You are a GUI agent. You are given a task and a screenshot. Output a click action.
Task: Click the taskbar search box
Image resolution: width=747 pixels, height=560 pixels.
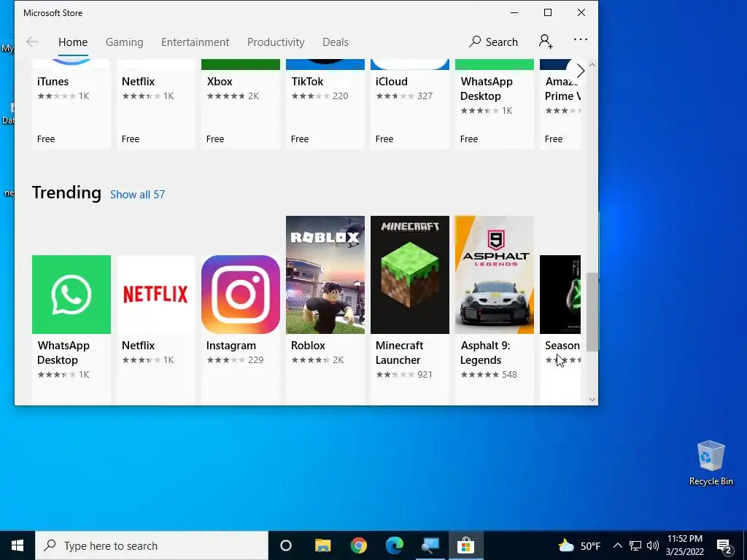[x=152, y=545]
